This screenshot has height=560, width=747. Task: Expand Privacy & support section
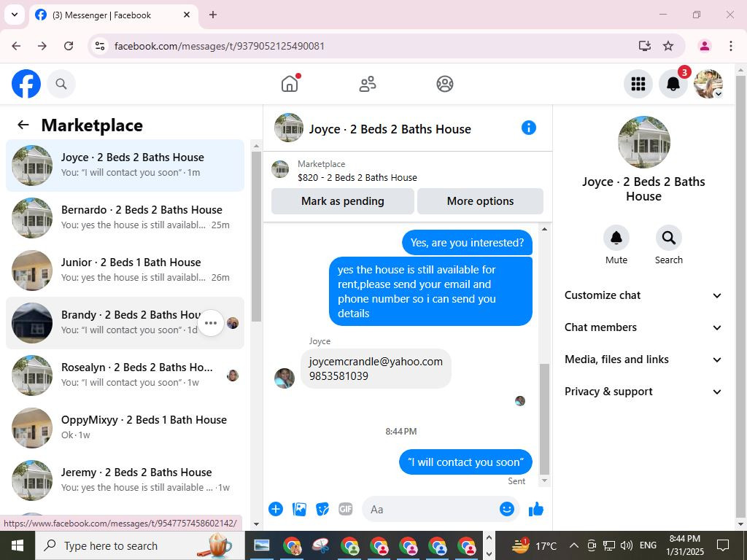point(643,392)
